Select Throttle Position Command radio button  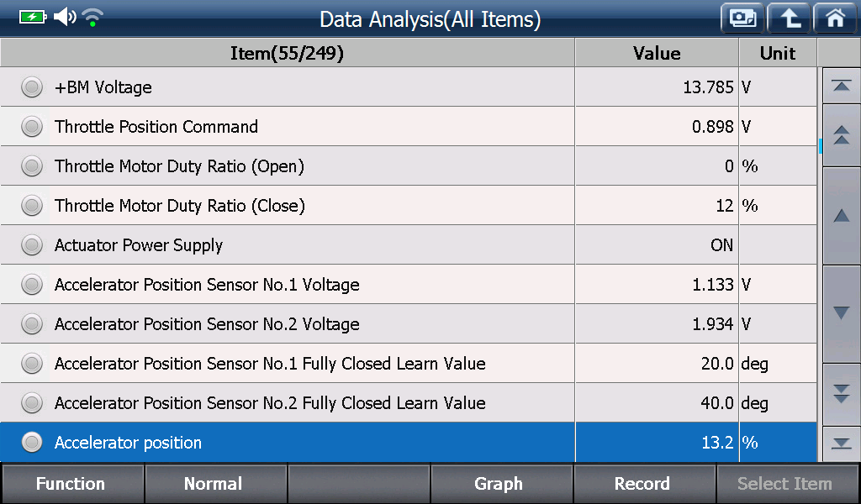pos(32,127)
